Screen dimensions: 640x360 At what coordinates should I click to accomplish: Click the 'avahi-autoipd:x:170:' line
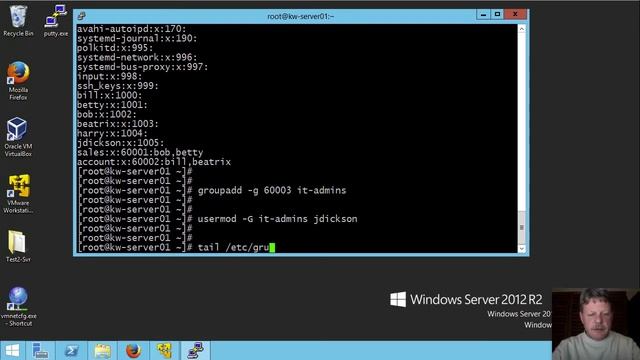132,29
